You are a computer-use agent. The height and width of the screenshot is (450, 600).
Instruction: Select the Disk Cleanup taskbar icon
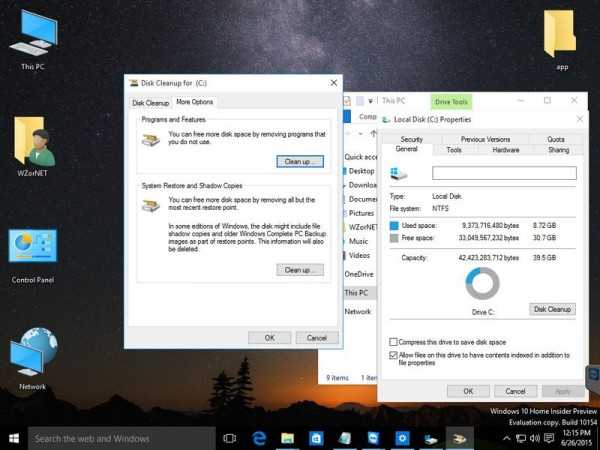[460, 439]
